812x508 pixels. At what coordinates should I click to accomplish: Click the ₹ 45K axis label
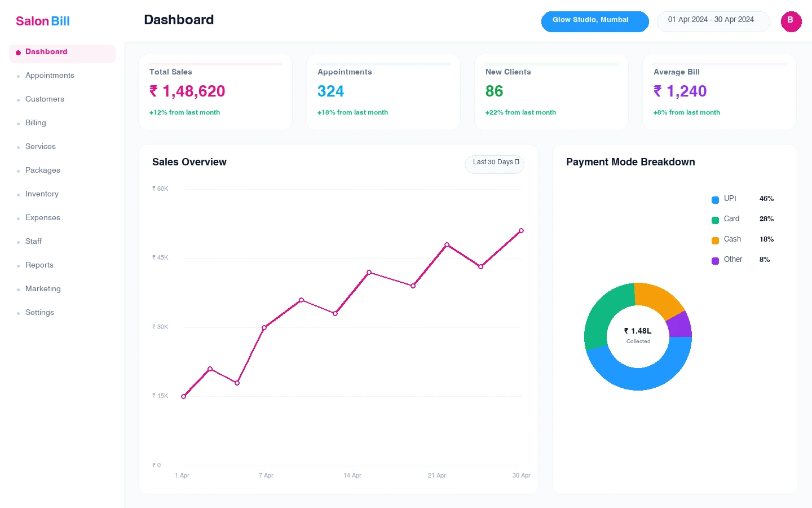[160, 257]
